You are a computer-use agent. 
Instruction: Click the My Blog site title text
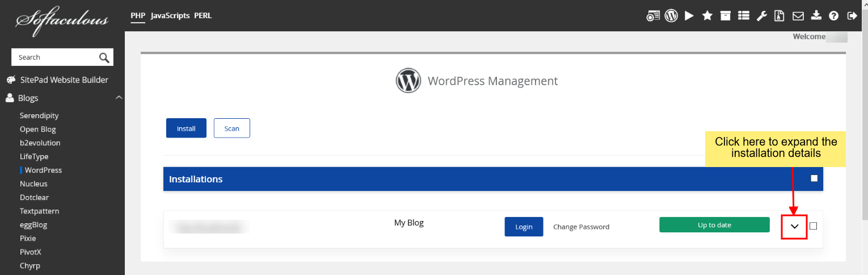409,223
